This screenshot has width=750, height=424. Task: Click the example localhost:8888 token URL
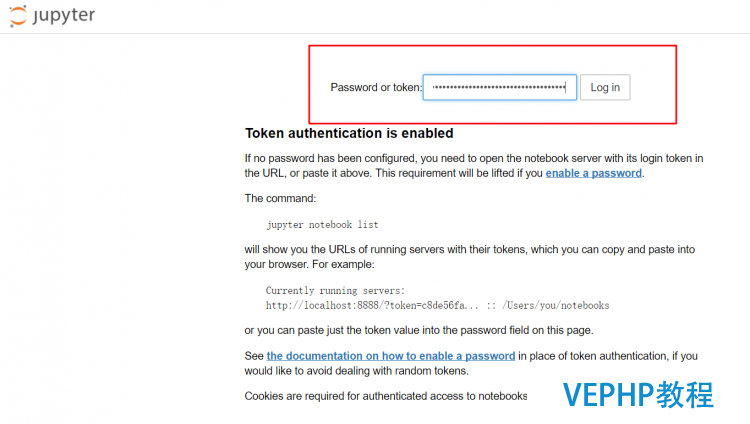coord(372,305)
